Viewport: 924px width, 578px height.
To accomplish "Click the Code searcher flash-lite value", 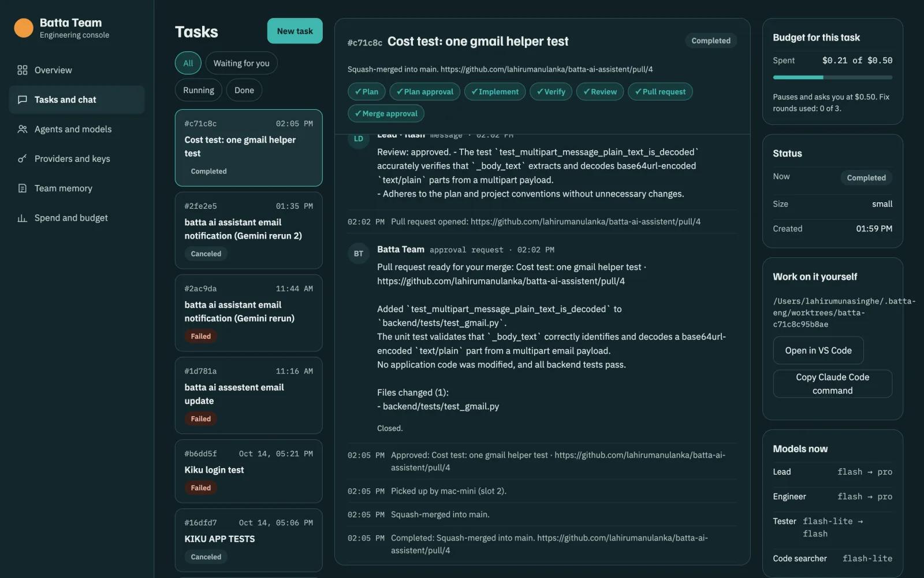I will (x=867, y=558).
